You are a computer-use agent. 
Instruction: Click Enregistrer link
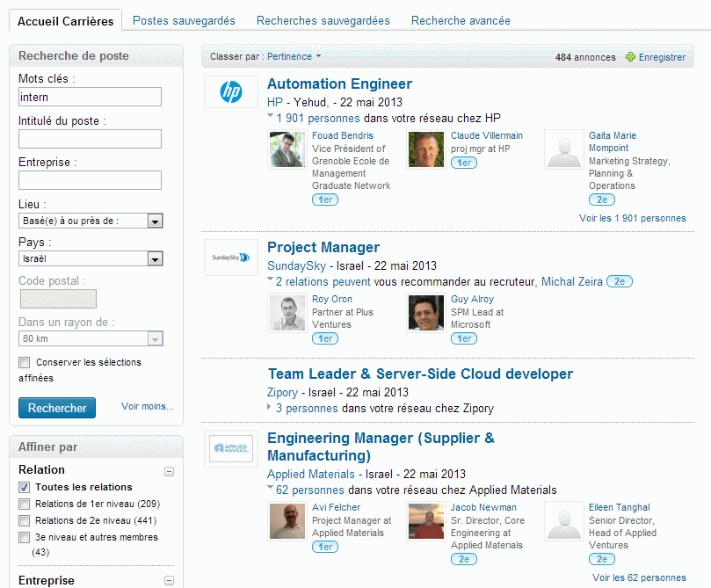[662, 57]
